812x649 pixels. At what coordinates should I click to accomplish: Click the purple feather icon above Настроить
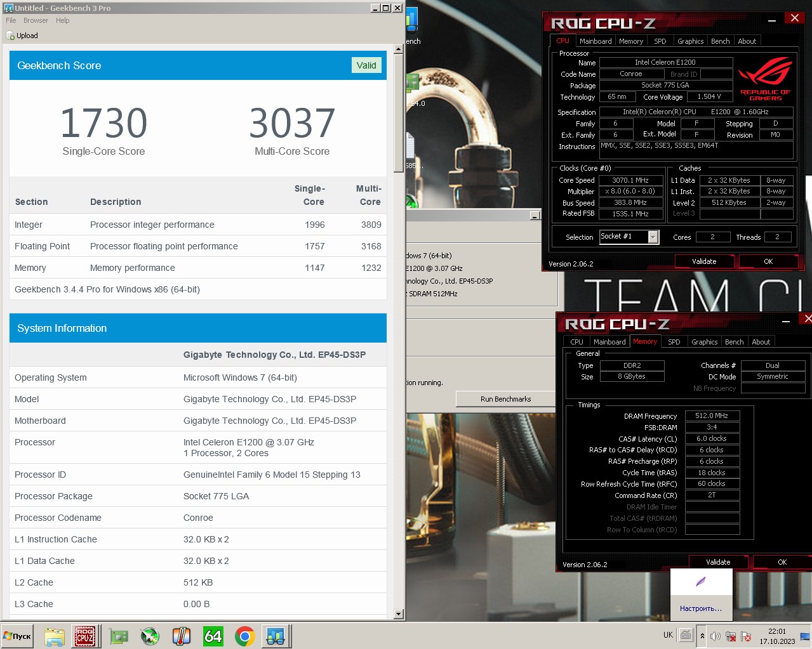coord(701,582)
